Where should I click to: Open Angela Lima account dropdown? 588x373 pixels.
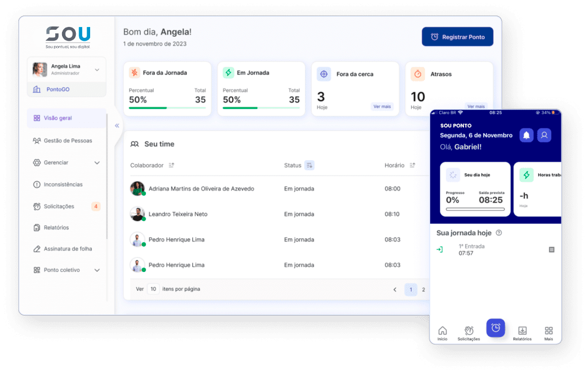(x=97, y=70)
